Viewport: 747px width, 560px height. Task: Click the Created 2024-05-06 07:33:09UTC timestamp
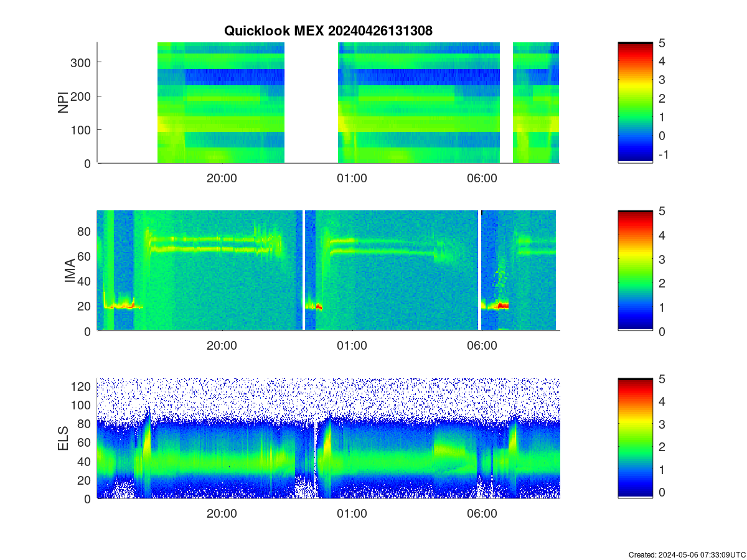tap(687, 554)
